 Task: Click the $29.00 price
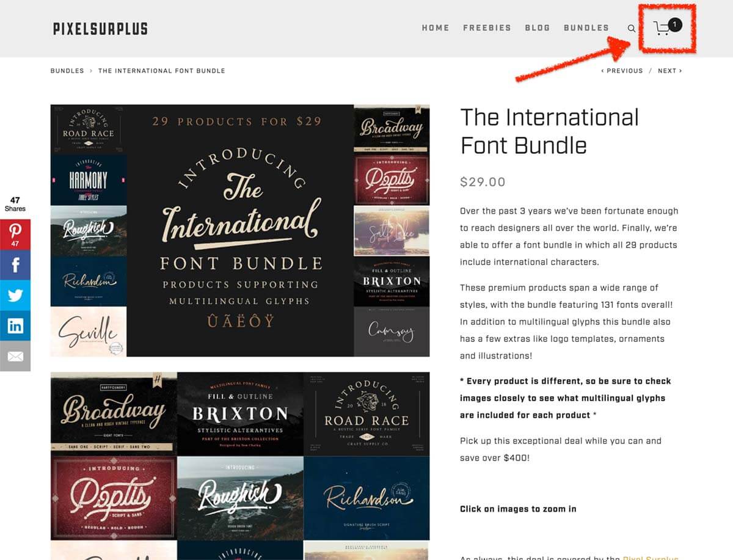point(483,181)
